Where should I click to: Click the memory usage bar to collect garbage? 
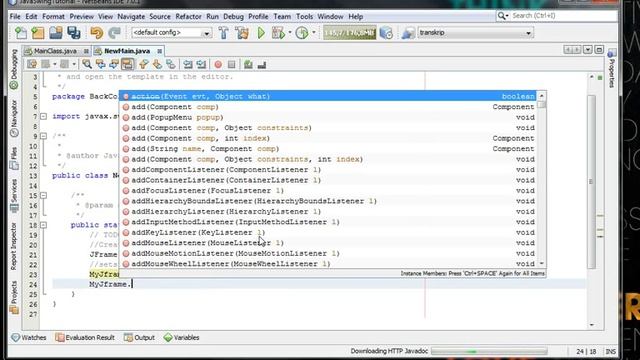click(349, 33)
